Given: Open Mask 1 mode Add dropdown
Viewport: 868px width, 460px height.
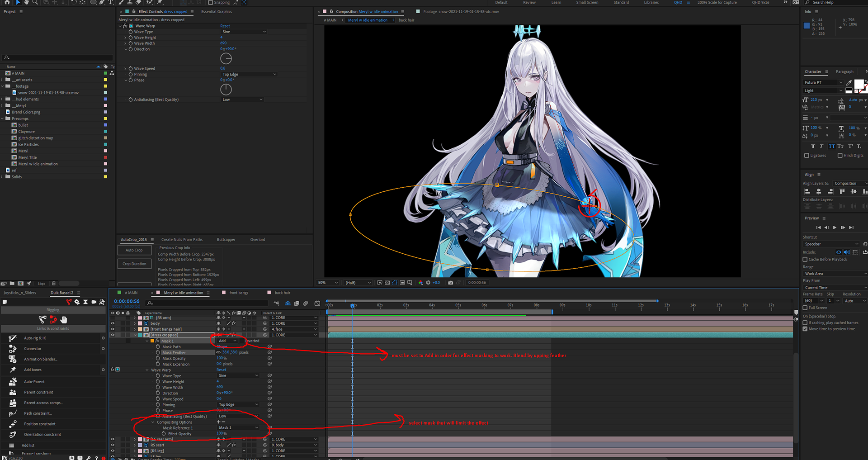Looking at the screenshot, I should (x=227, y=341).
